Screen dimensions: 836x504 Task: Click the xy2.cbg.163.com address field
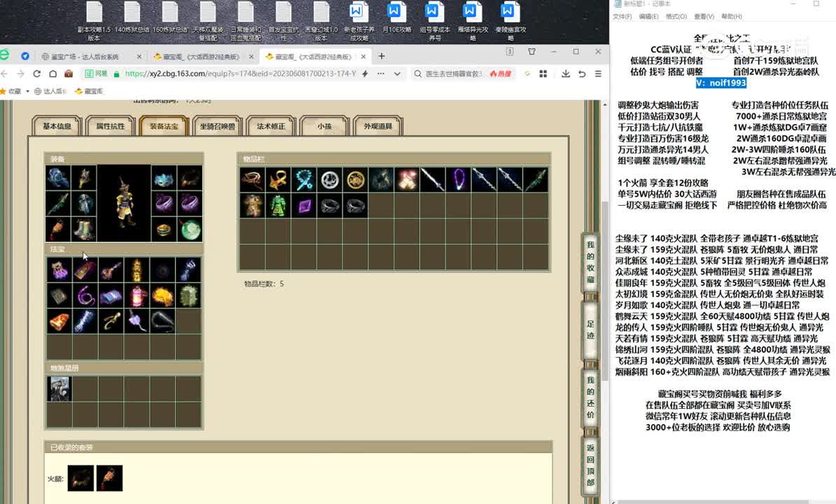(240, 73)
